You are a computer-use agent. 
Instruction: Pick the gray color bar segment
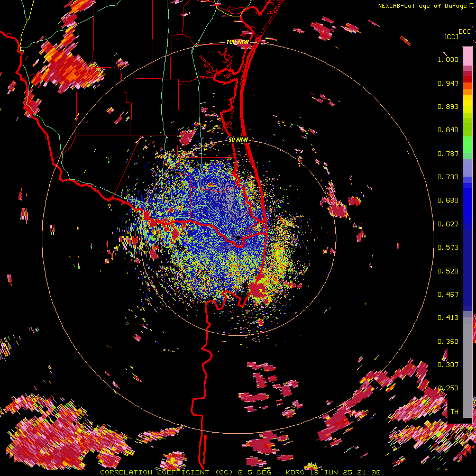[x=467, y=368]
